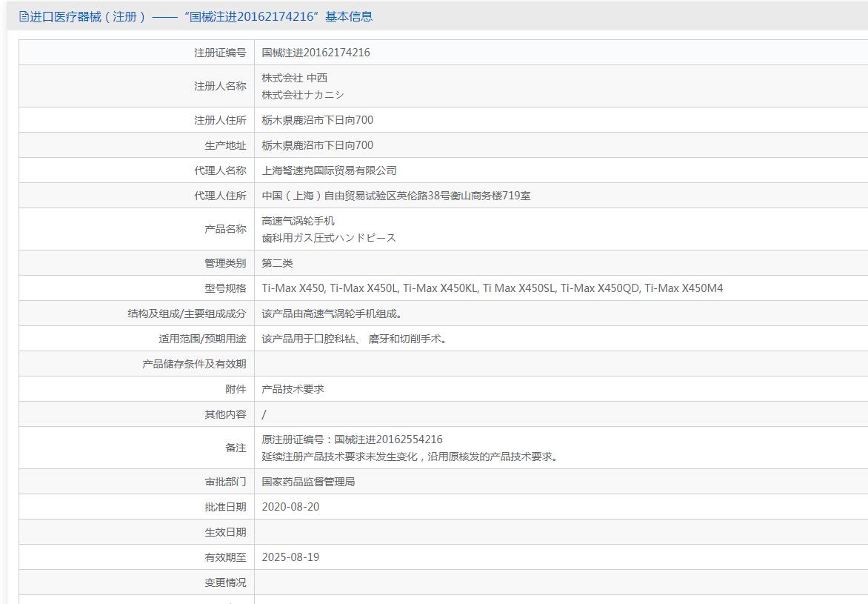868x604 pixels.
Task: Click the 管理类别 label
Action: point(225,262)
